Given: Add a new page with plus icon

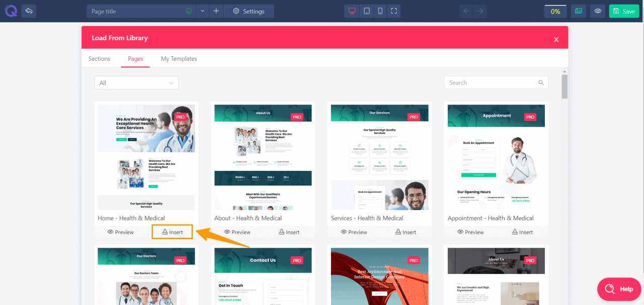Looking at the screenshot, I should (x=216, y=11).
